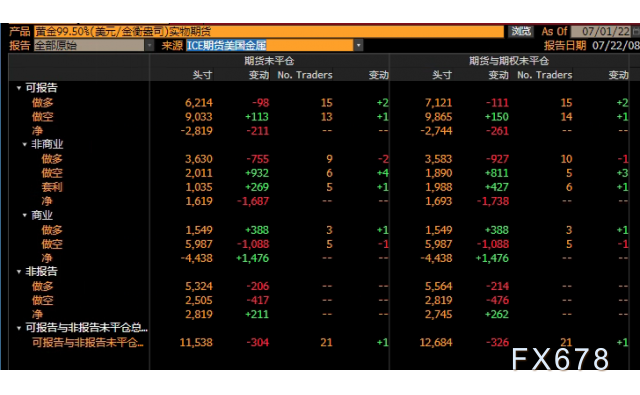Click the value -2,744
The image size is (640, 395).
(436, 131)
